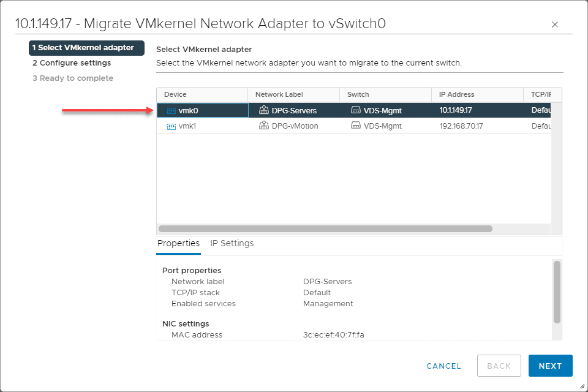Viewport: 588px width, 392px height.
Task: Select the Properties tab
Action: (x=178, y=243)
